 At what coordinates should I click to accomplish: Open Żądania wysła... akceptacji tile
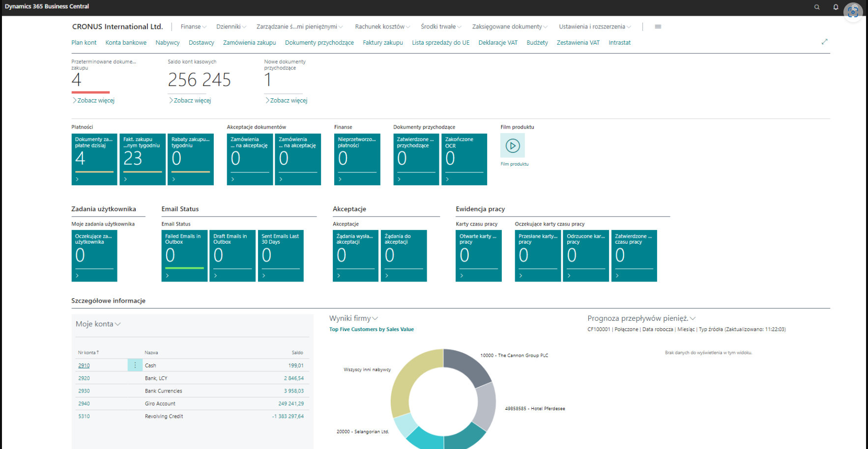(356, 256)
